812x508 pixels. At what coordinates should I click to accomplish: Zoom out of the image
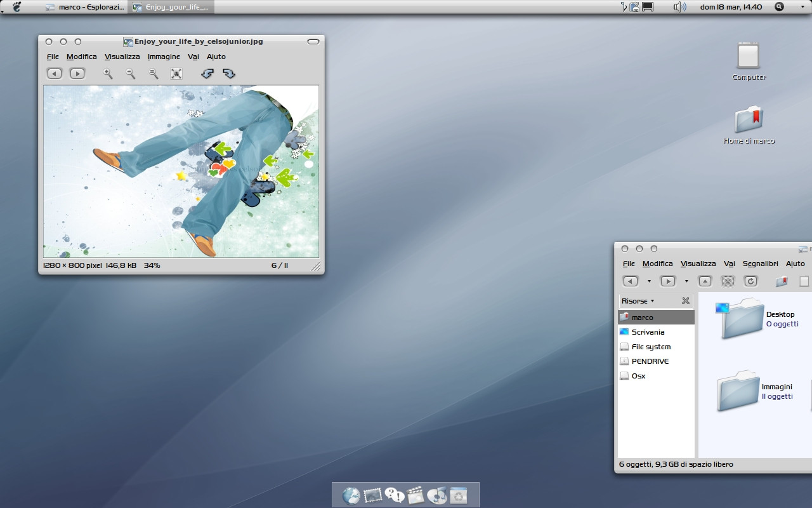[x=131, y=74]
